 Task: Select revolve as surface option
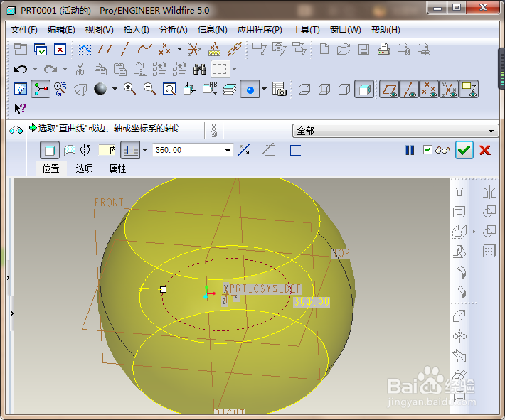(70, 150)
